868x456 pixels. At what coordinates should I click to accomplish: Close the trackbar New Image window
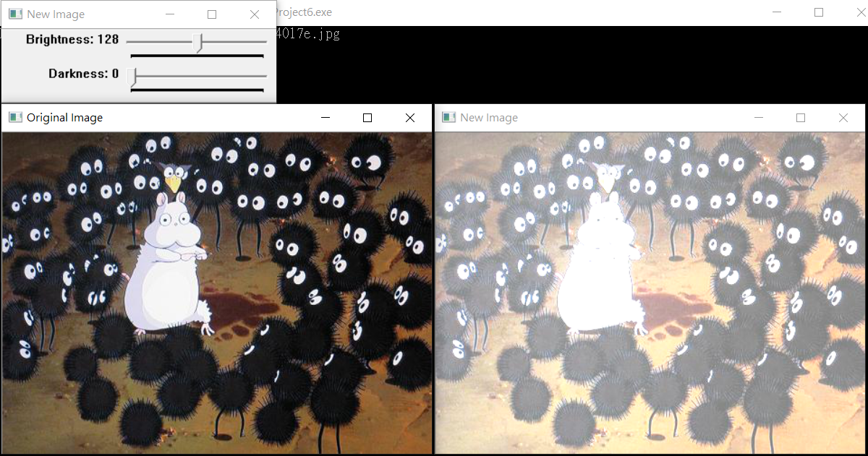(255, 14)
